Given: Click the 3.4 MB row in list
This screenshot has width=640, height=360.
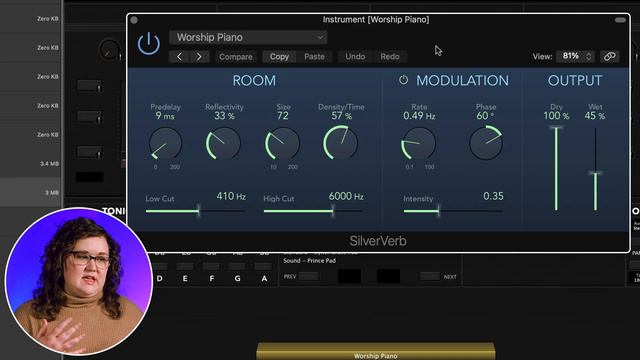Looking at the screenshot, I should (x=31, y=164).
